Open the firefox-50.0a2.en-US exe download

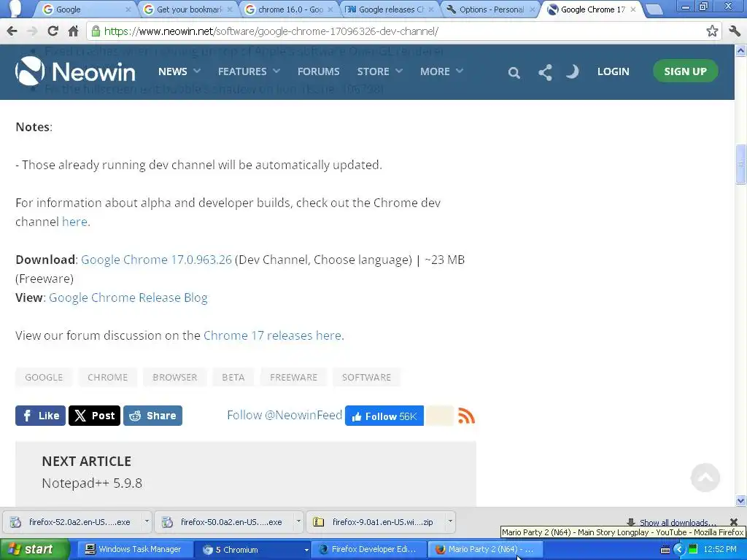pyautogui.click(x=225, y=522)
